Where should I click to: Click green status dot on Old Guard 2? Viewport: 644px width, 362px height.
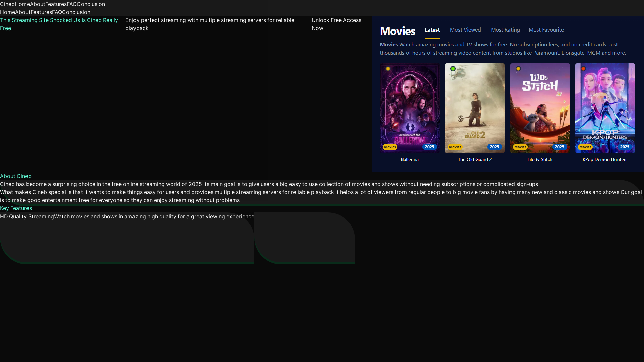(x=453, y=69)
